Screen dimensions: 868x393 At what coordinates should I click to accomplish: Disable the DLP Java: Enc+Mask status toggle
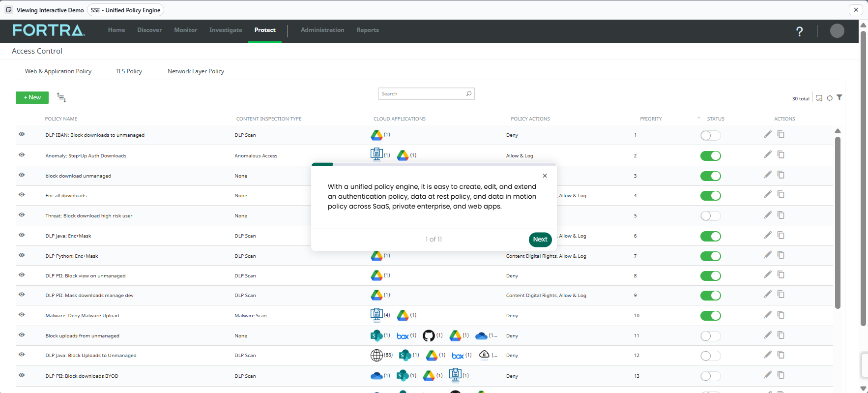[711, 237]
